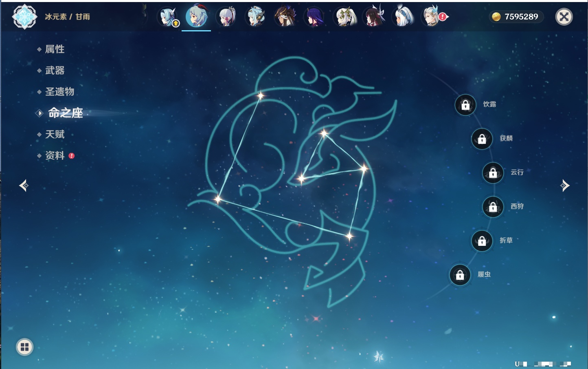Image resolution: width=588 pixels, height=369 pixels.
Task: Select the white-haired avatar with green leaf ornament
Action: pos(345,17)
